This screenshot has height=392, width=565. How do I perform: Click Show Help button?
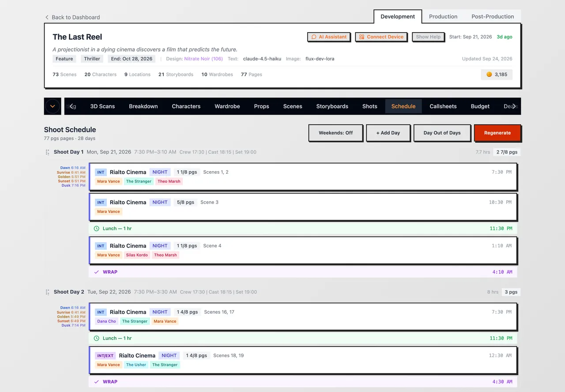pos(428,37)
